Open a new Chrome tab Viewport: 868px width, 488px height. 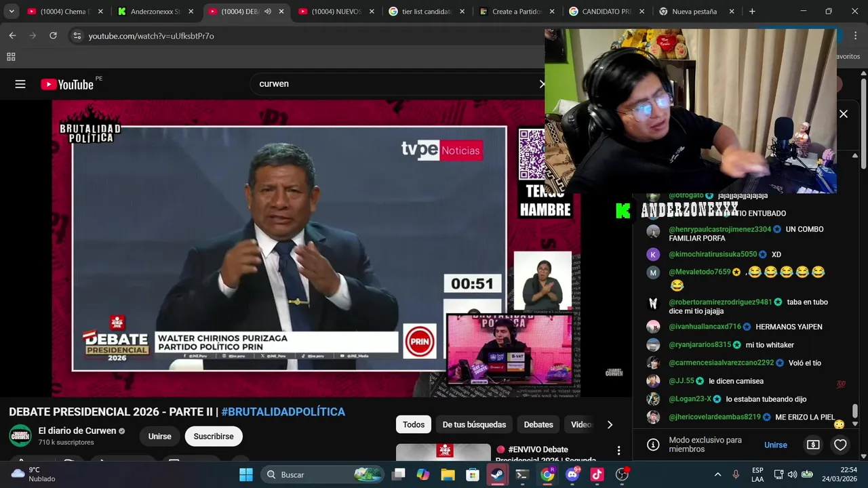tap(752, 12)
